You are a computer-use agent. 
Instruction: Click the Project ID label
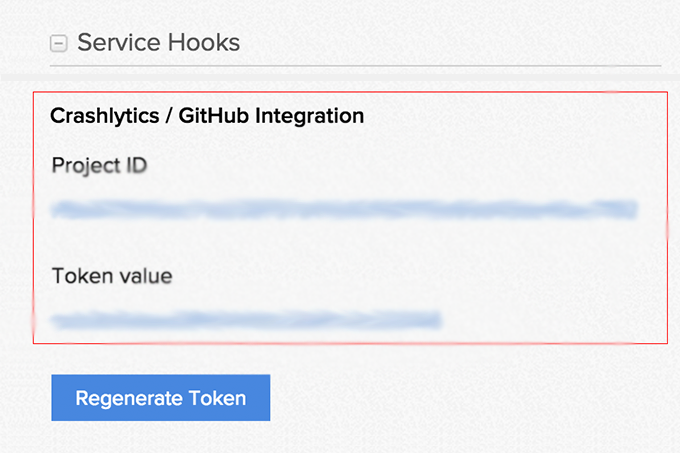[x=99, y=164]
